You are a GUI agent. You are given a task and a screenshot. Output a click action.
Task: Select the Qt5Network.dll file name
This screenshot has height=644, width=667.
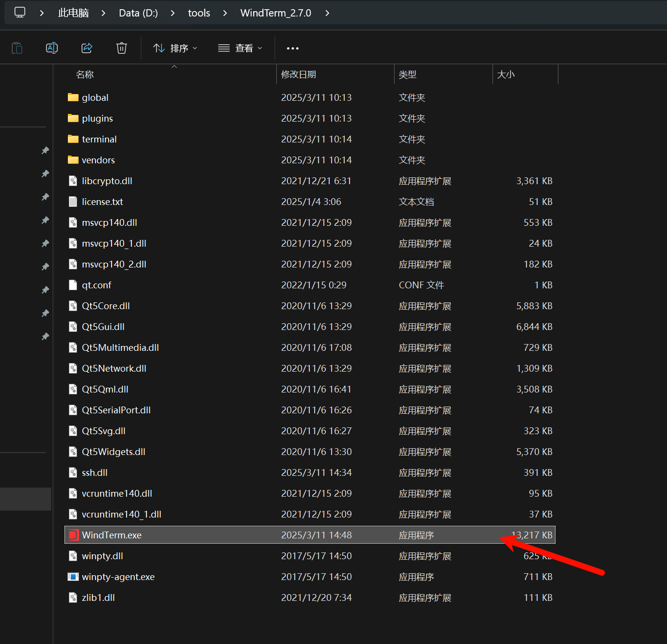click(x=114, y=368)
